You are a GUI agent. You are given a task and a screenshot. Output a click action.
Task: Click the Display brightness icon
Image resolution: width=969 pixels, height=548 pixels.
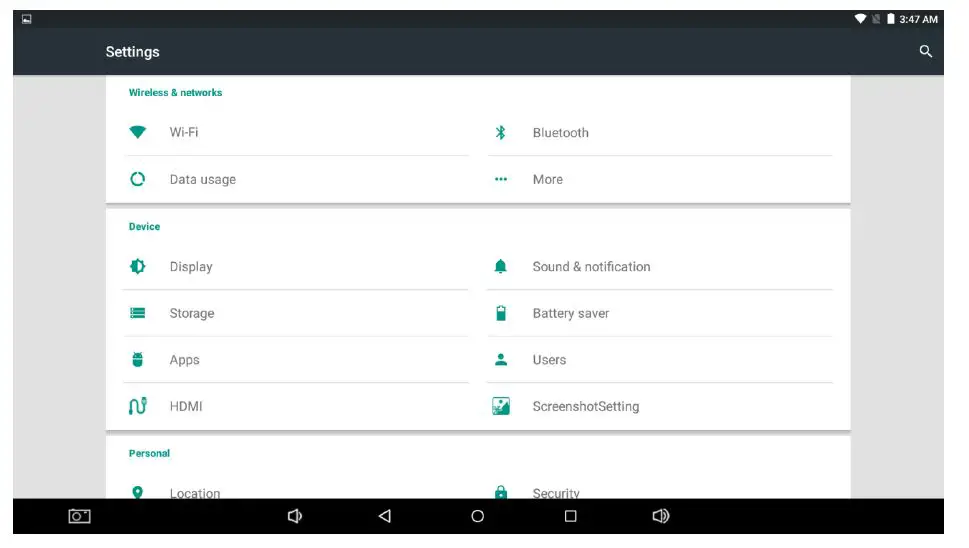[137, 266]
